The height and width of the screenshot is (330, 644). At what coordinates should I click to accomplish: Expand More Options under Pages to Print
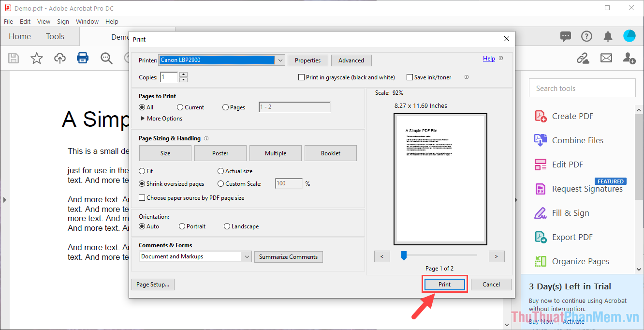point(161,119)
